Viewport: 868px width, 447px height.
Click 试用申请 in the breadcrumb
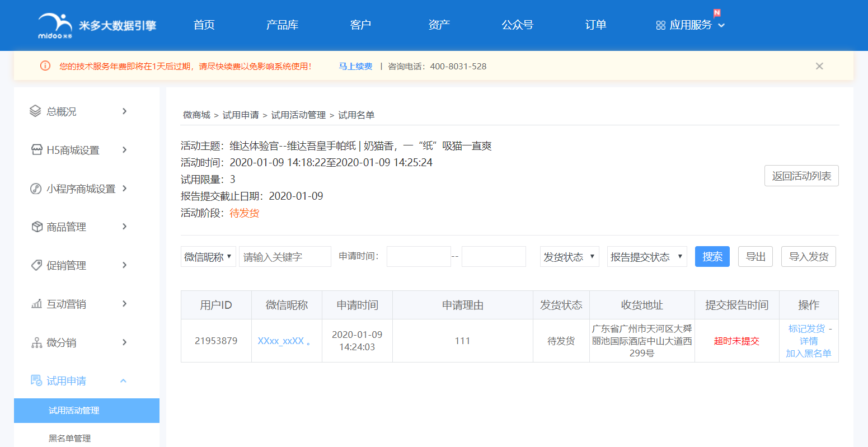[241, 115]
